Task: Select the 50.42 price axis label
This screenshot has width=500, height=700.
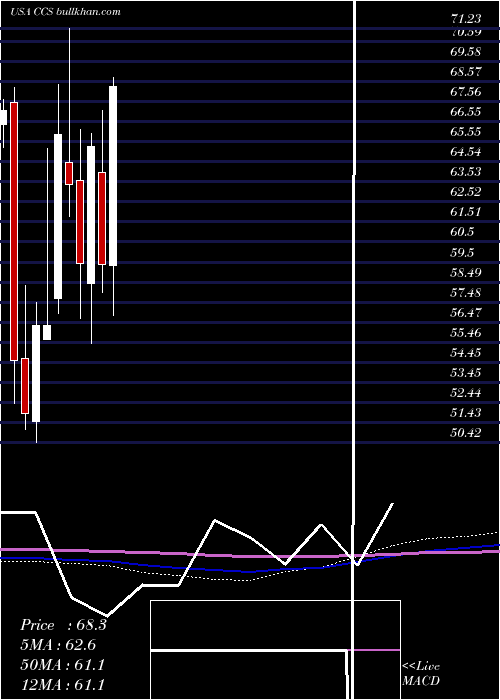Action: pyautogui.click(x=466, y=433)
